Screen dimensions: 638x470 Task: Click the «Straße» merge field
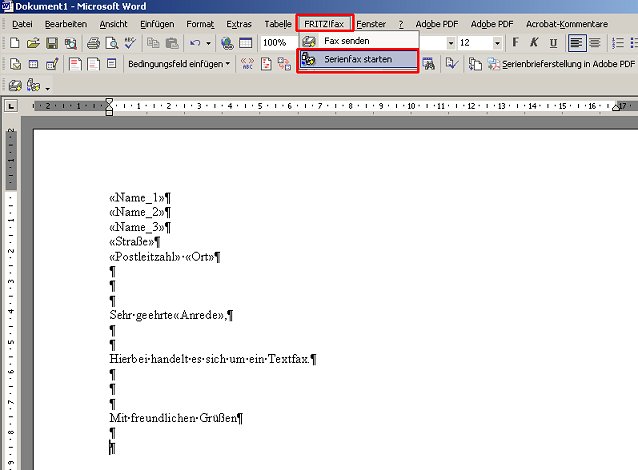pyautogui.click(x=132, y=242)
